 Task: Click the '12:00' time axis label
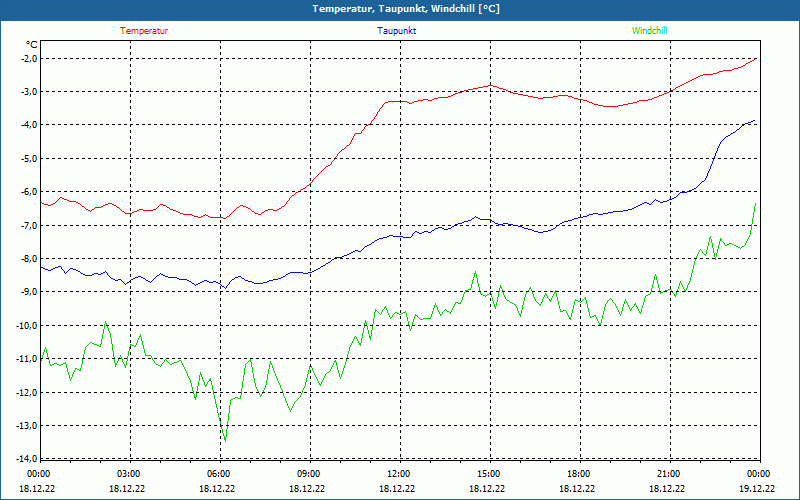pyautogui.click(x=397, y=474)
